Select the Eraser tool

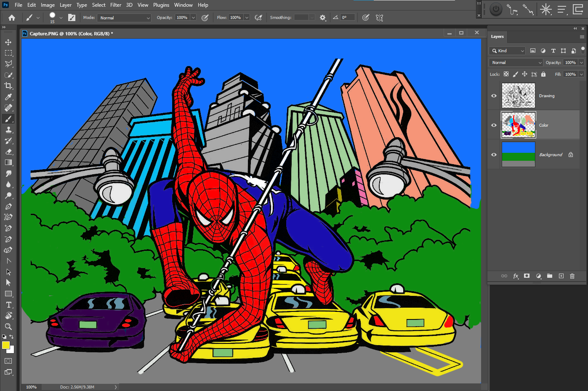coord(8,152)
